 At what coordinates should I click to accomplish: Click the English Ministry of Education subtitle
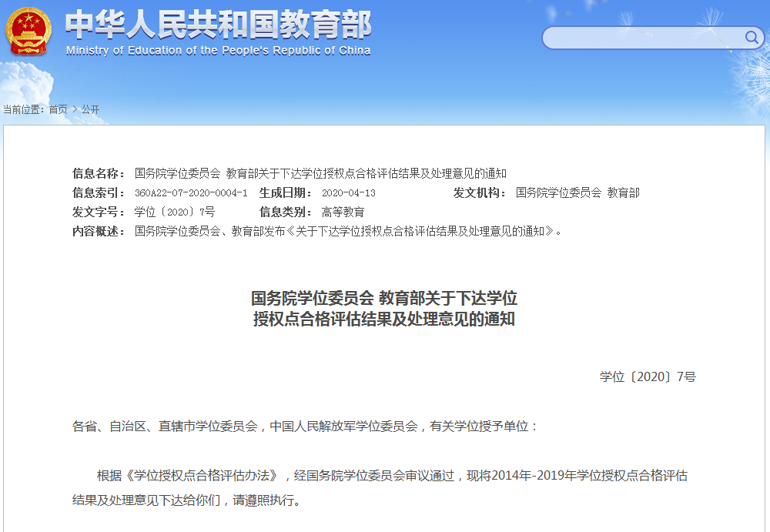[218, 51]
